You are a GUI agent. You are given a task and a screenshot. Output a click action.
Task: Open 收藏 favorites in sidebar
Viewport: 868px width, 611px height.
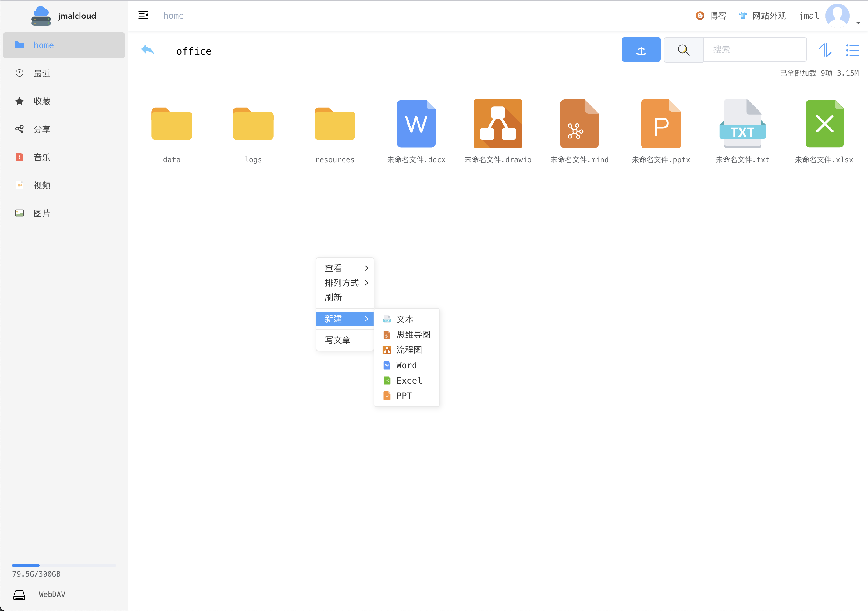41,101
